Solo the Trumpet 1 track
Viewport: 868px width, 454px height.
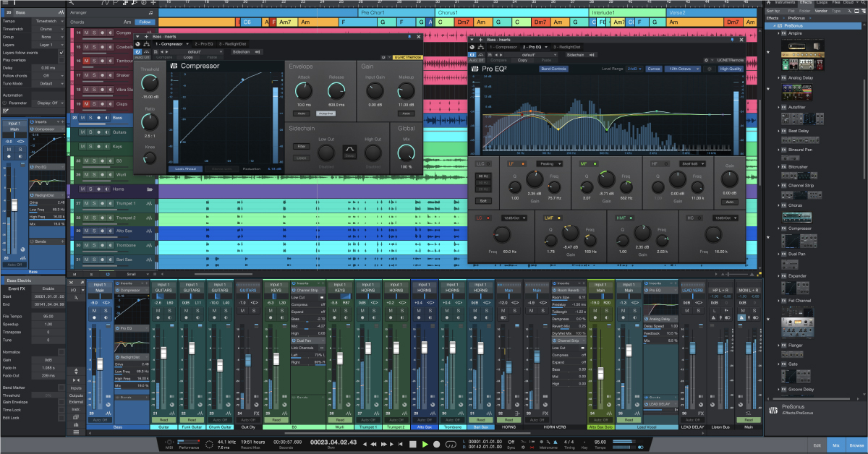[93, 204]
